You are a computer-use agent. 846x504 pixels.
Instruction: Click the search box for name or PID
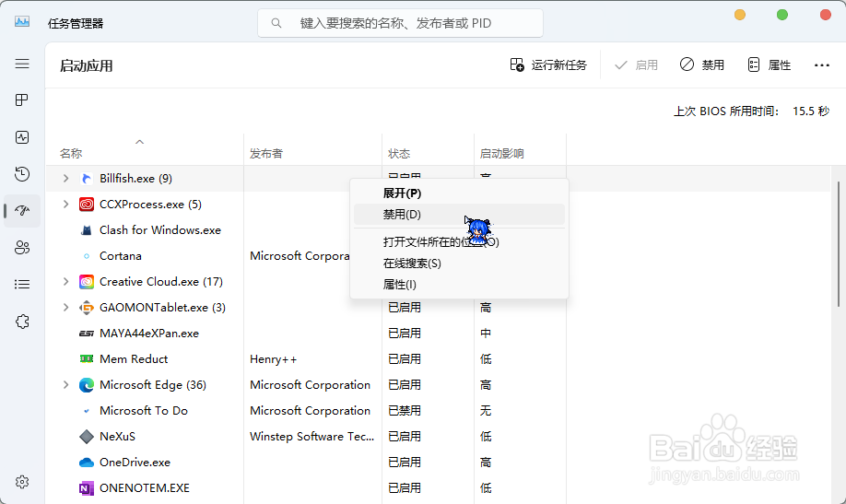click(400, 23)
